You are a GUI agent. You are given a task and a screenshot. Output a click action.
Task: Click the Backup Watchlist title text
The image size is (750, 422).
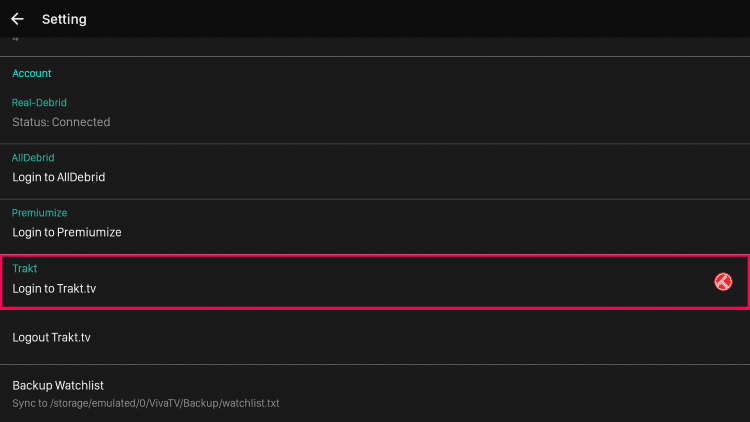58,385
